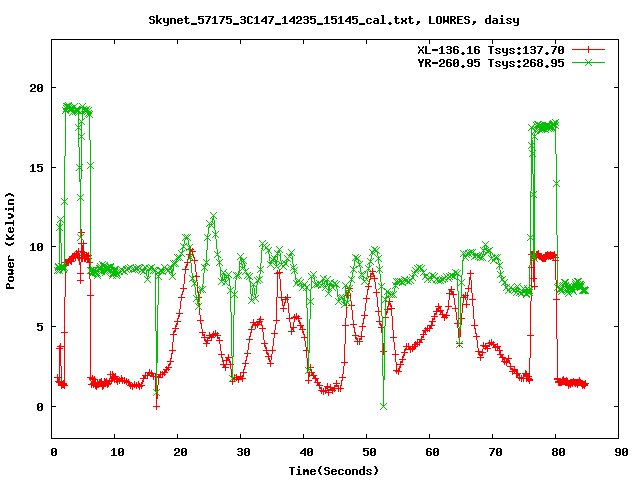Click the y-axis tick label 10
Screen dimensions: 640x480
coord(37,247)
